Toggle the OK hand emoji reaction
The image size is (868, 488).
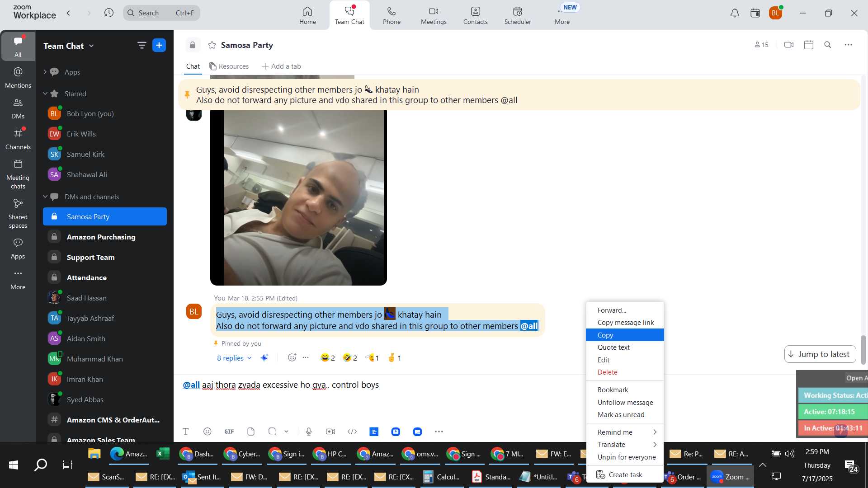394,358
